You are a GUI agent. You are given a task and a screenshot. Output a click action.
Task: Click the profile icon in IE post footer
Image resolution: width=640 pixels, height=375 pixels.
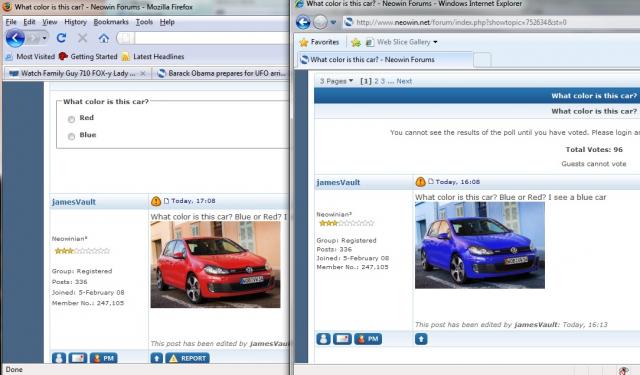[323, 339]
